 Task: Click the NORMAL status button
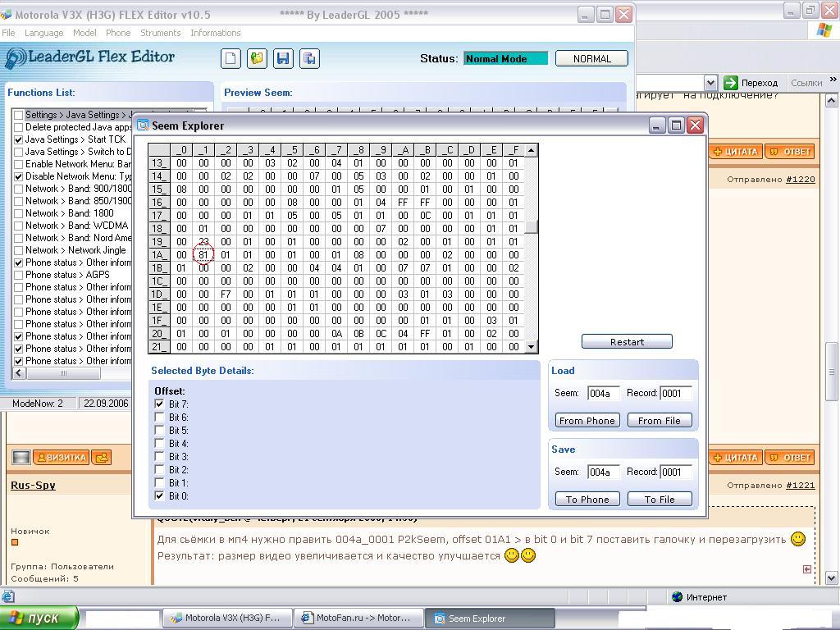point(592,58)
